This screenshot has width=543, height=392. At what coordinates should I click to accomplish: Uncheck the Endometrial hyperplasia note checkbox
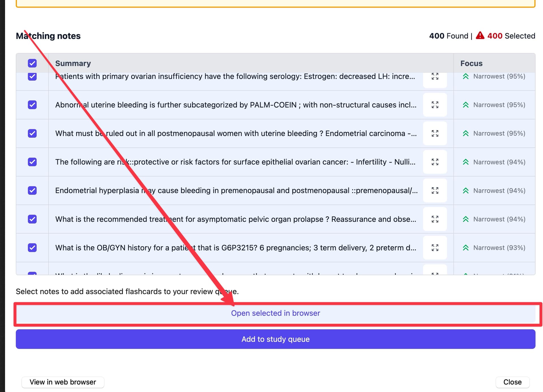(x=32, y=191)
